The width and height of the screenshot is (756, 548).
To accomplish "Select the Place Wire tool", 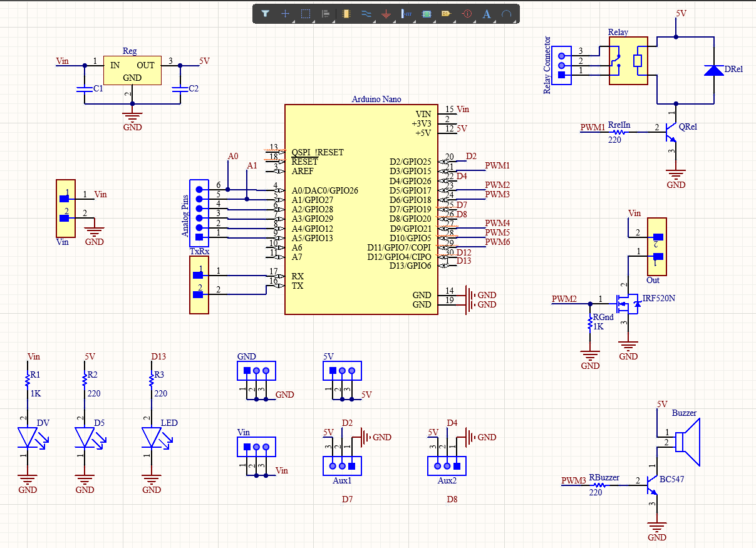I will [366, 13].
